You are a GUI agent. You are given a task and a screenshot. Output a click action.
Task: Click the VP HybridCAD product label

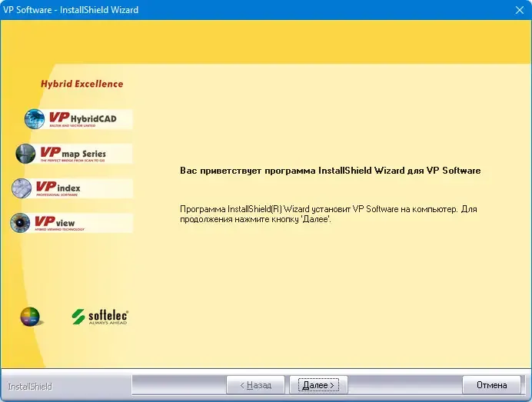[83, 119]
